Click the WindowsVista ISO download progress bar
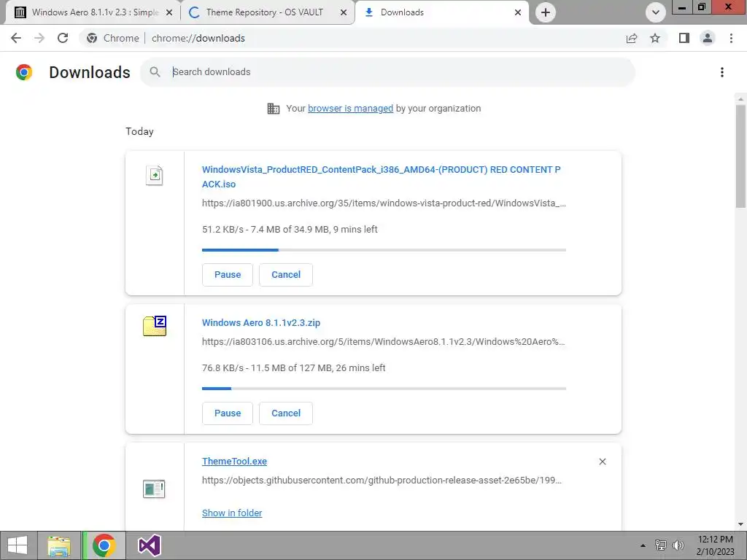Image resolution: width=747 pixels, height=560 pixels. tap(384, 249)
